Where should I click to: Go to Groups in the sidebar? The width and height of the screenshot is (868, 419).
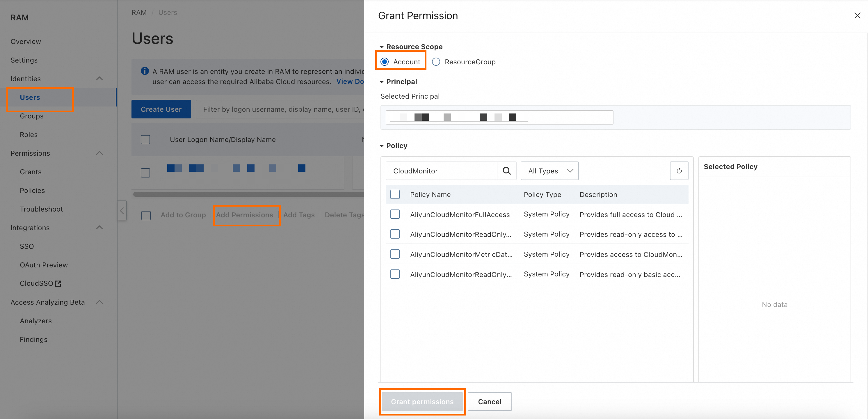coord(32,116)
